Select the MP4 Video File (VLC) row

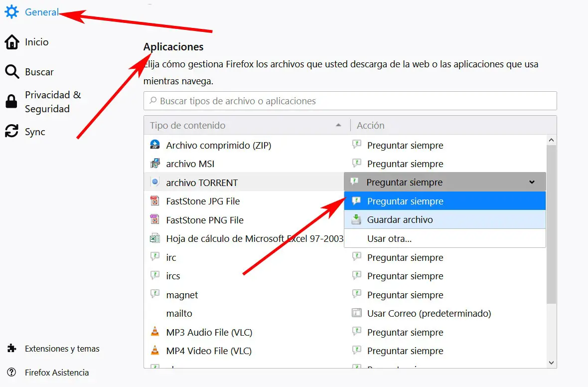(244, 351)
